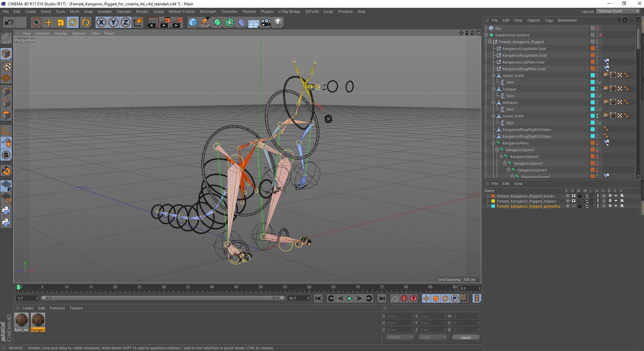Toggle Autokeying button
The height and width of the screenshot is (351, 644).
(404, 298)
